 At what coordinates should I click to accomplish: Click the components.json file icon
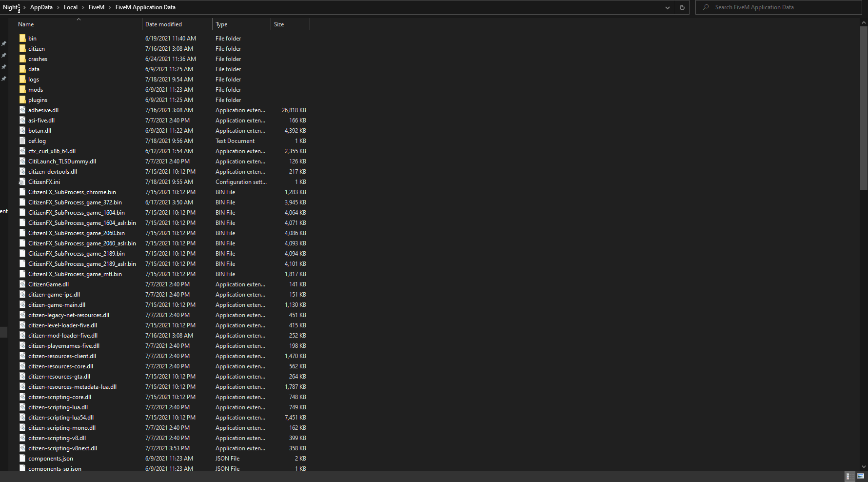tap(22, 458)
